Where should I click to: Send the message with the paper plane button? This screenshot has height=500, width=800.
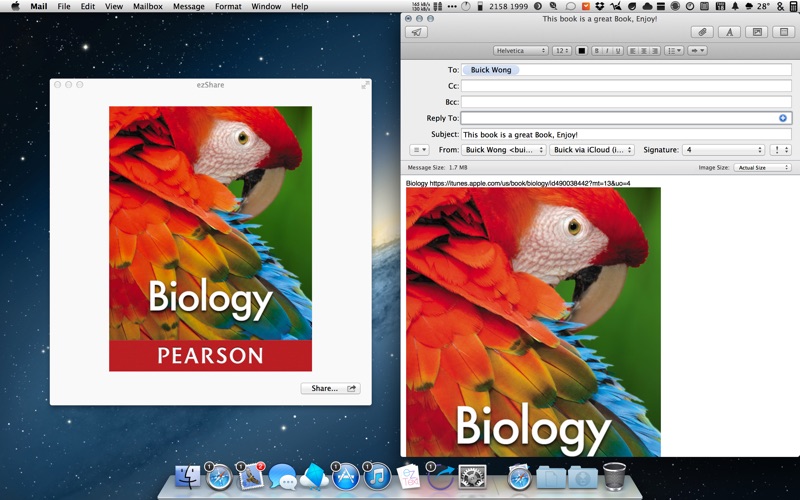point(416,32)
